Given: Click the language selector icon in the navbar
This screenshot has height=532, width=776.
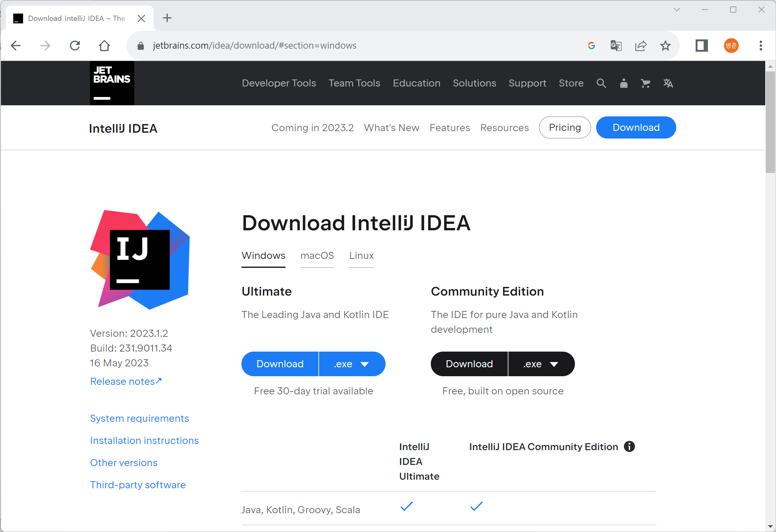Looking at the screenshot, I should click(668, 83).
